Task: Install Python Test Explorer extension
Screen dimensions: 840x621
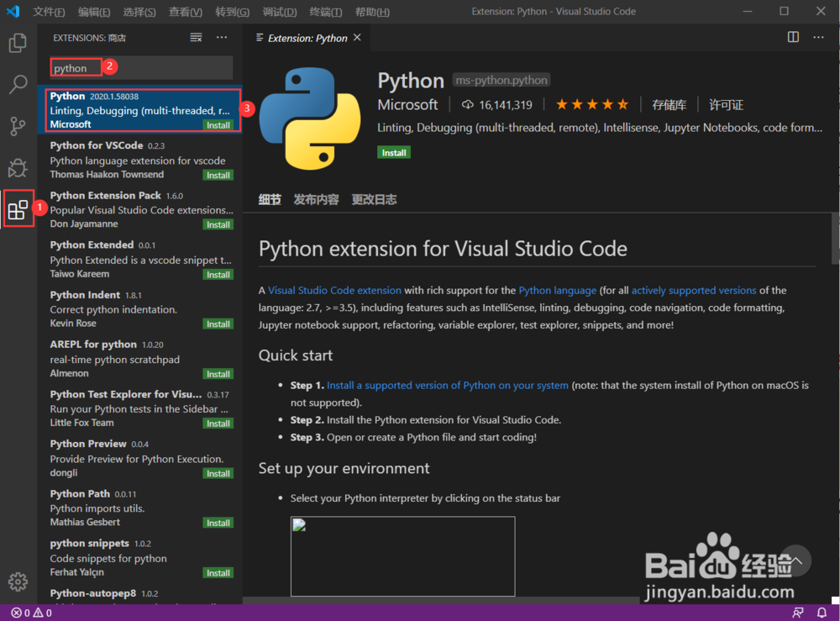Action: [218, 424]
